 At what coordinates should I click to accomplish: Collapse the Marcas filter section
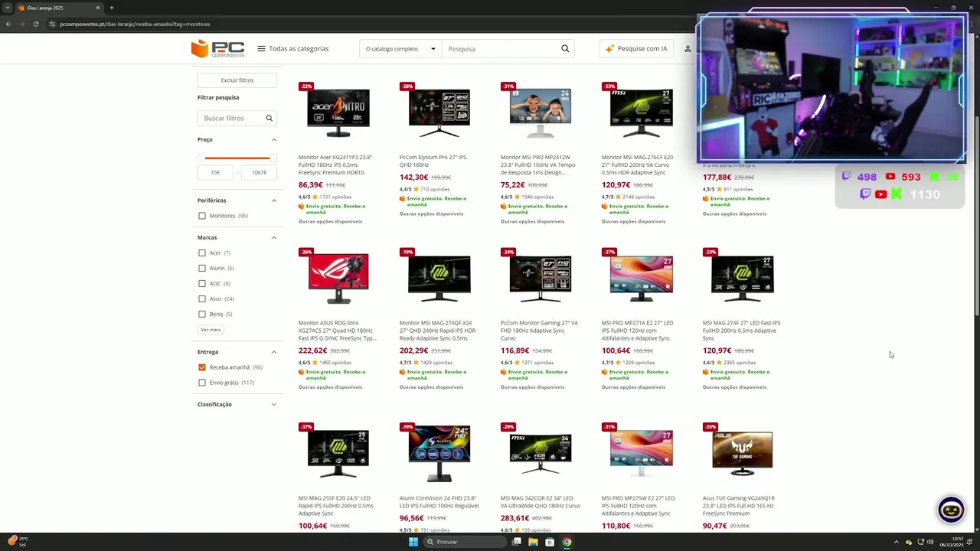pos(274,238)
